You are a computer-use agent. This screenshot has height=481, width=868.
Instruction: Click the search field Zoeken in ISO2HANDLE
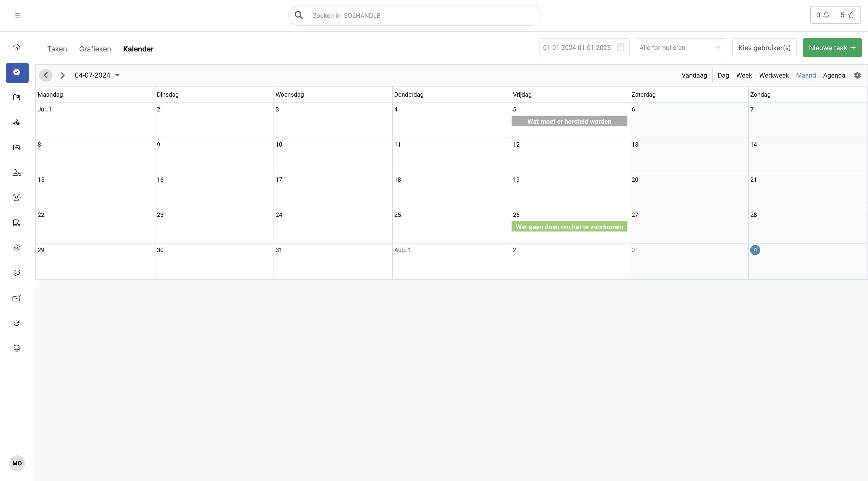[x=414, y=16]
